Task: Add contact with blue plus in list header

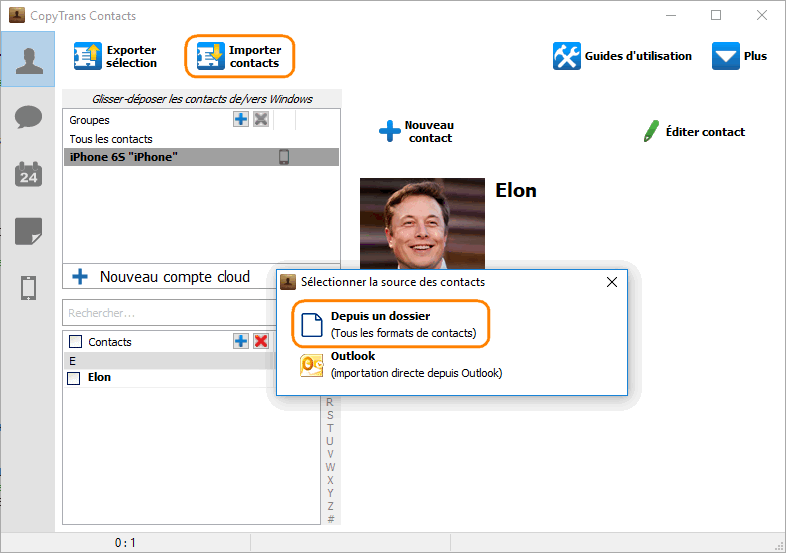Action: 241,341
